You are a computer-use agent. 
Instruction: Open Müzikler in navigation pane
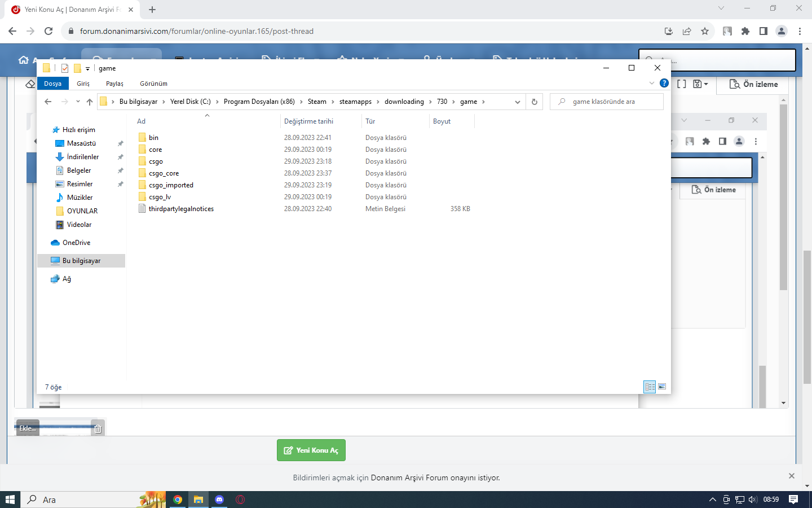(80, 198)
